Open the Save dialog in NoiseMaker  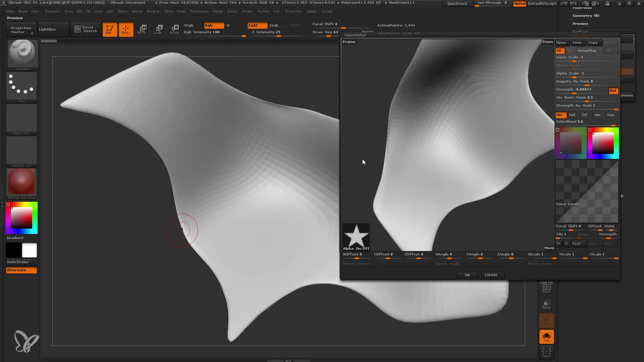pyautogui.click(x=577, y=42)
